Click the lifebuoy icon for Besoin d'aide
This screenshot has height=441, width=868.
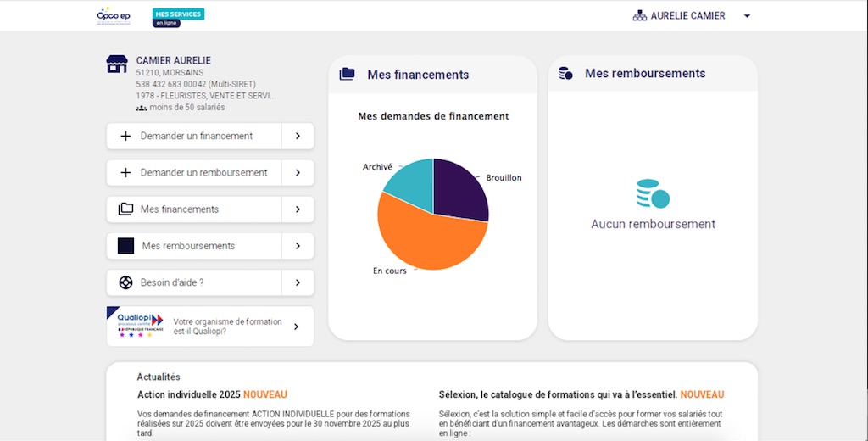click(x=125, y=282)
